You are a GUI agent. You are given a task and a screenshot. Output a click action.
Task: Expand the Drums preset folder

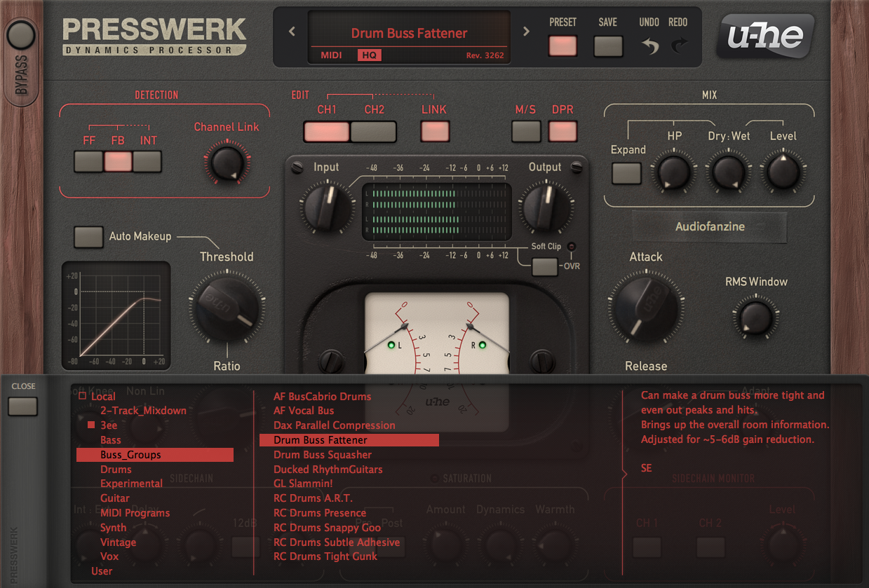click(x=115, y=469)
